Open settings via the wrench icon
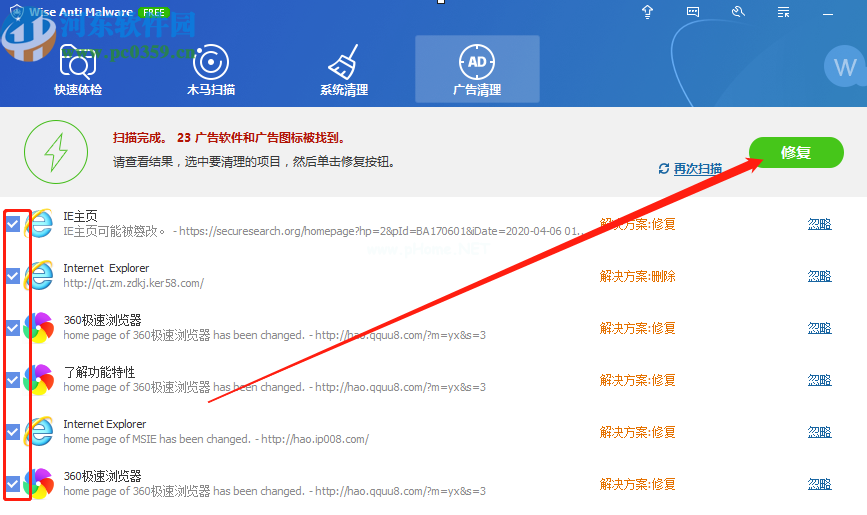Viewport: 867px width, 515px height. coord(739,12)
